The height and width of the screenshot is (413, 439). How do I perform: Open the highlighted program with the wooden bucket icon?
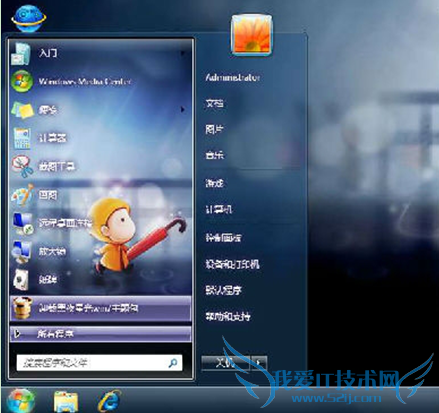point(100,308)
